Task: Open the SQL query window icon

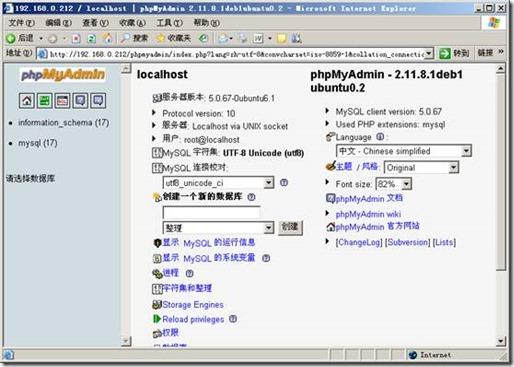Action: tap(63, 100)
